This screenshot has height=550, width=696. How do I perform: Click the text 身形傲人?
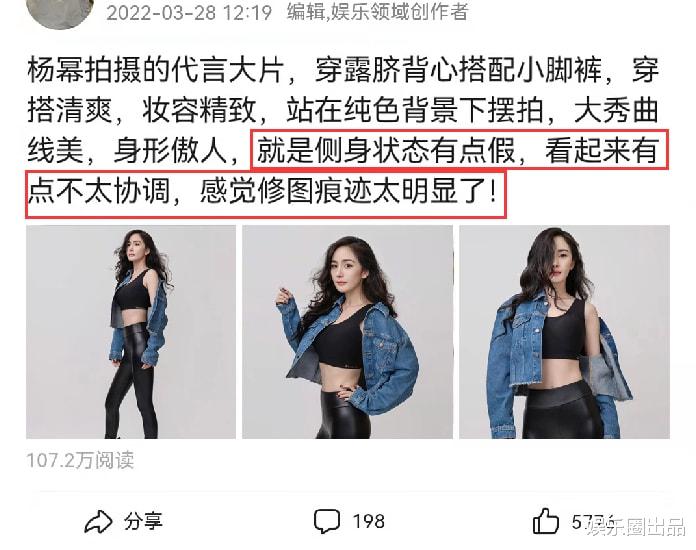point(170,150)
